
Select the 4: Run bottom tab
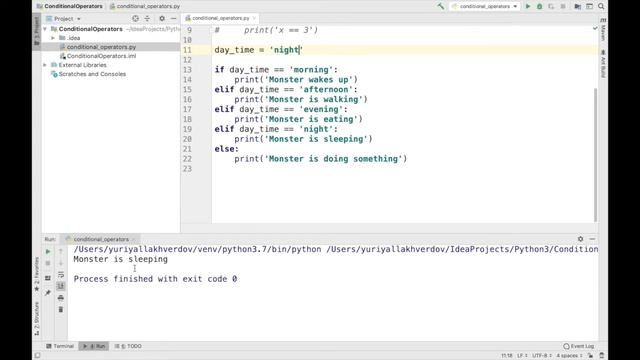[x=94, y=346]
